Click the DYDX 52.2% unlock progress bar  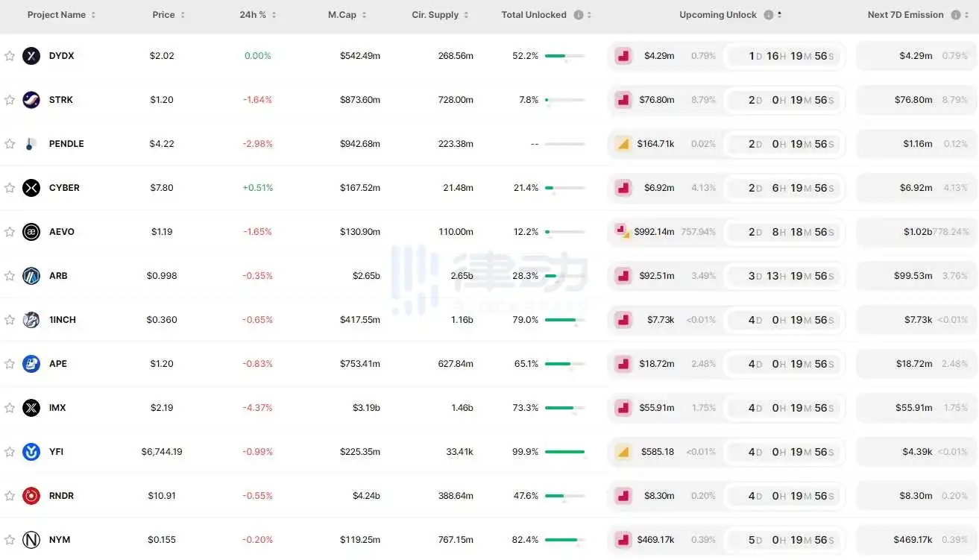click(564, 56)
